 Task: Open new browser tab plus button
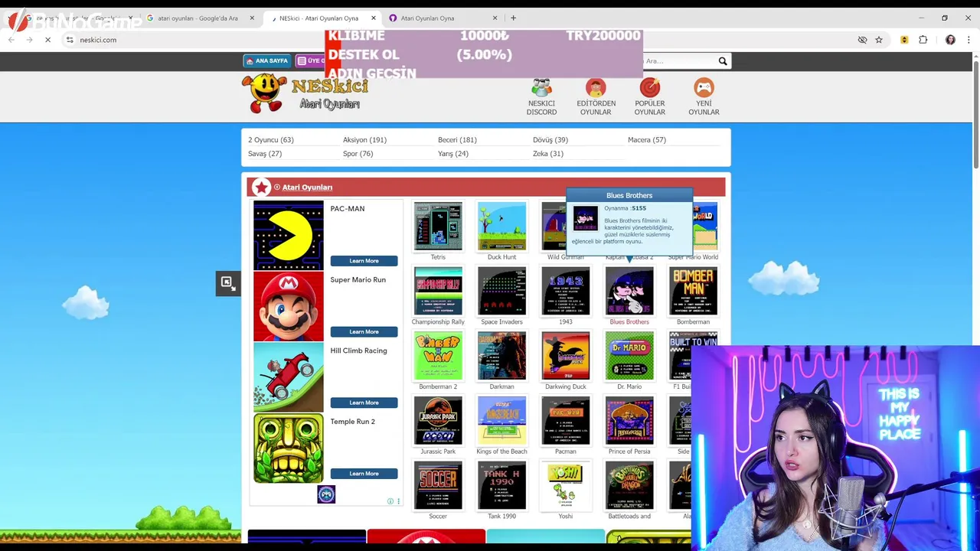click(x=513, y=18)
